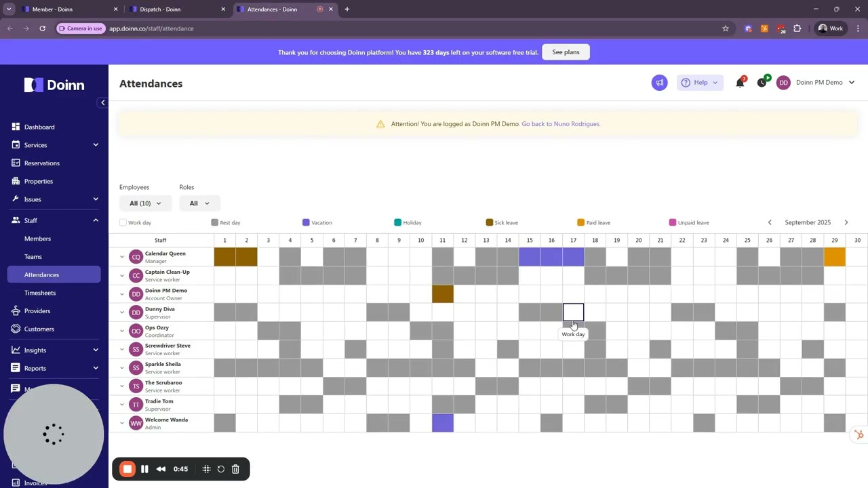Screen dimensions: 868x488
Task: Expand the Services sidebar menu
Action: [x=54, y=145]
